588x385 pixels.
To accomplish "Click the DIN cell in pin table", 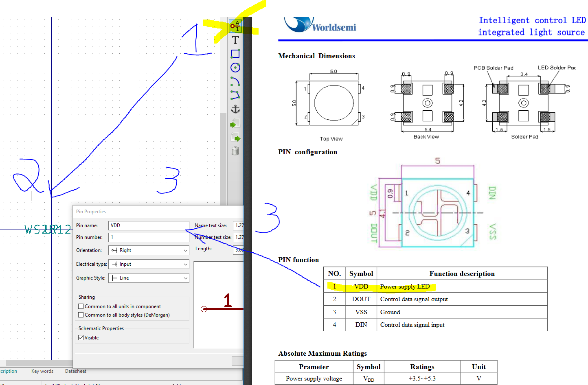I will pyautogui.click(x=361, y=325).
